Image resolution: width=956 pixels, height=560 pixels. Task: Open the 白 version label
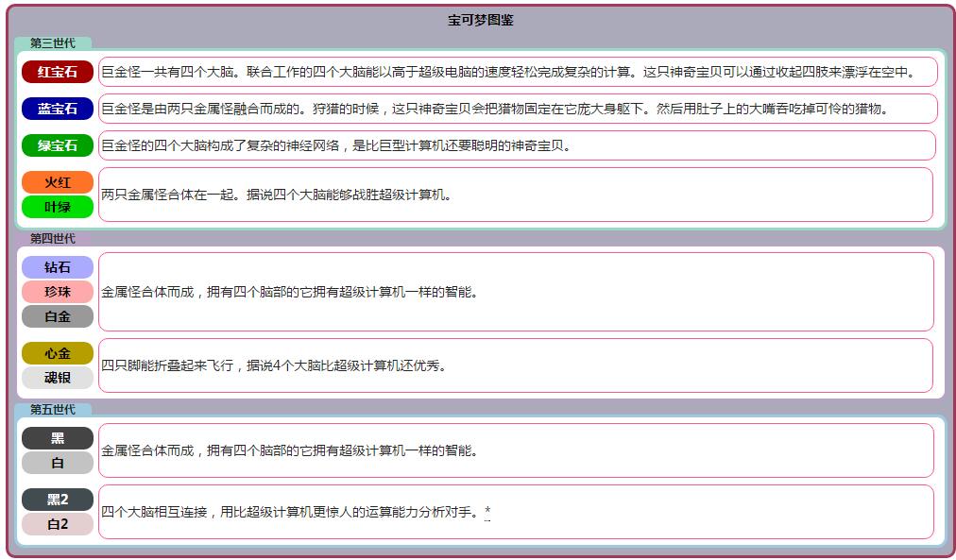58,463
